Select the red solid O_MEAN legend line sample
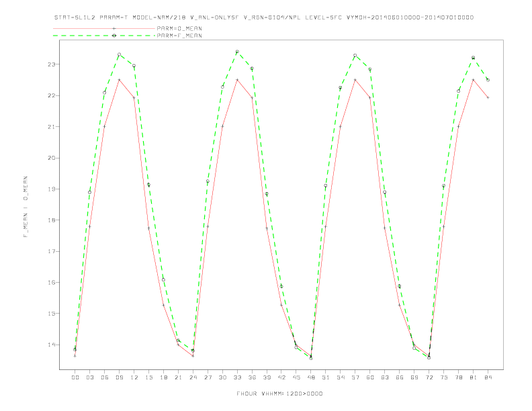The image size is (532, 411). (104, 28)
